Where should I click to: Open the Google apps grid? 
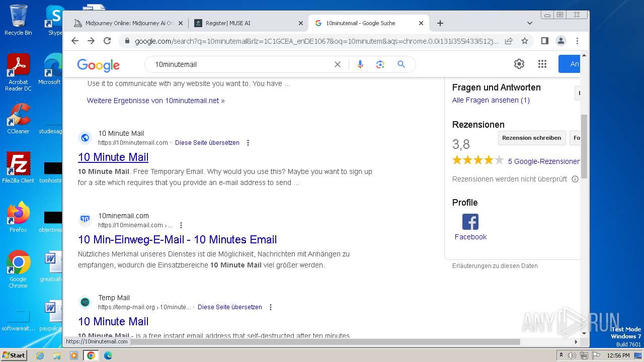[x=542, y=64]
